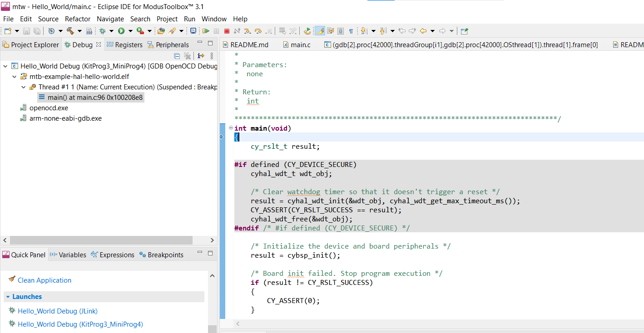Maximize the Debug view panel

(210, 43)
